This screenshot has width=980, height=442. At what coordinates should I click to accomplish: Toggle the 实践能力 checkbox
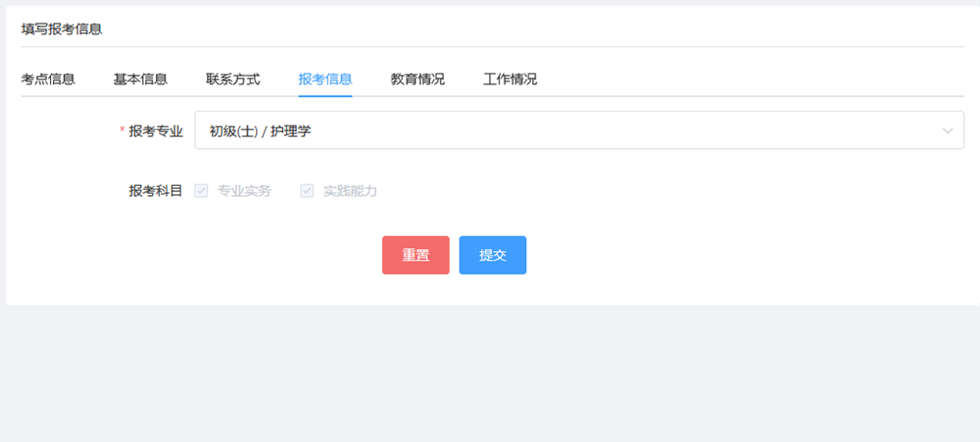click(307, 191)
